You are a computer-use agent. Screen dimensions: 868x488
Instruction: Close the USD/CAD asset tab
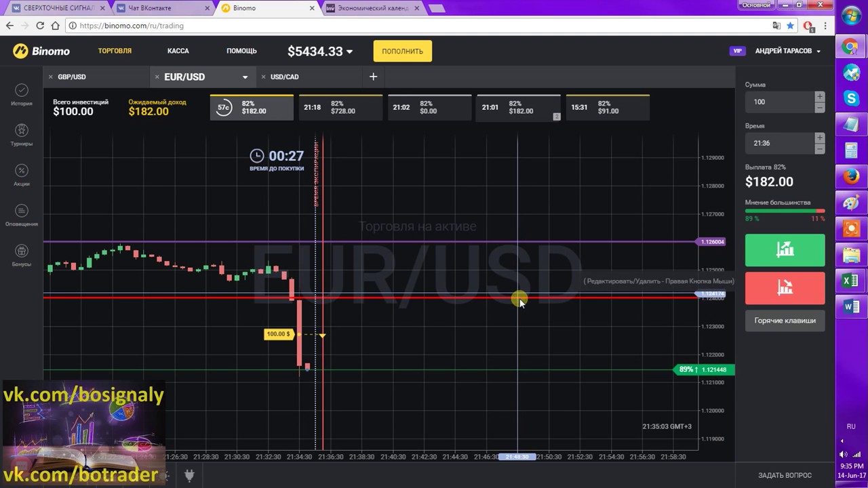tap(263, 77)
